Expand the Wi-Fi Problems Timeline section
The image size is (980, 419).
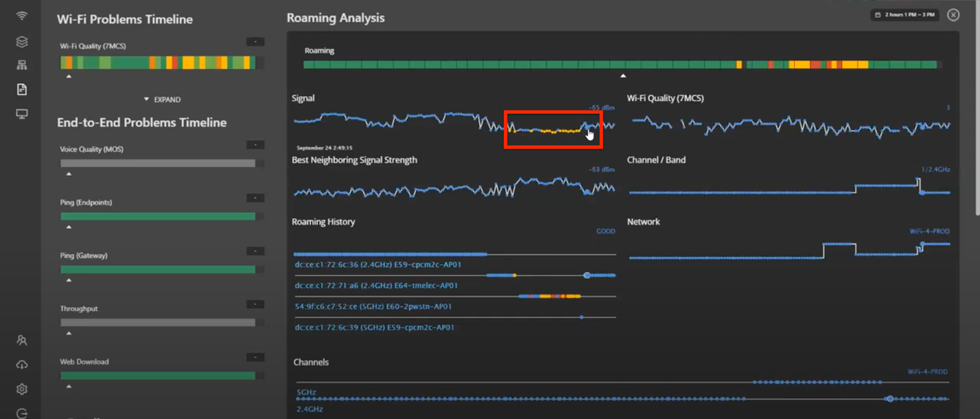point(162,99)
